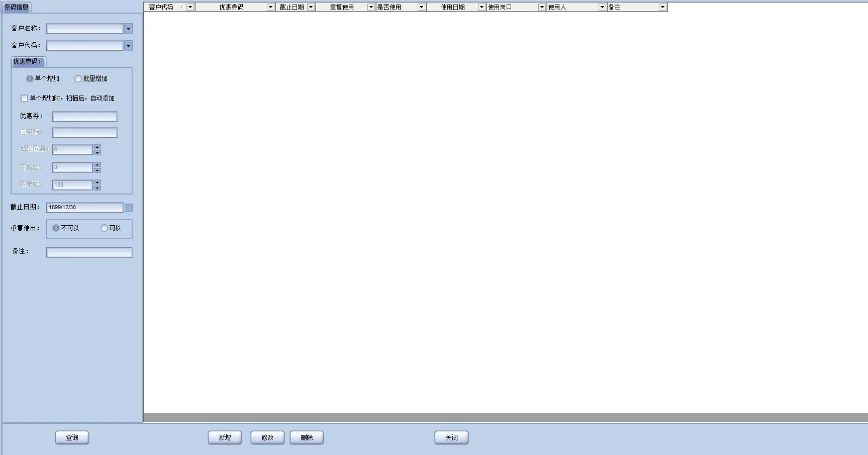868x455 pixels.
Task: Click into the 备注 input field
Action: click(89, 252)
